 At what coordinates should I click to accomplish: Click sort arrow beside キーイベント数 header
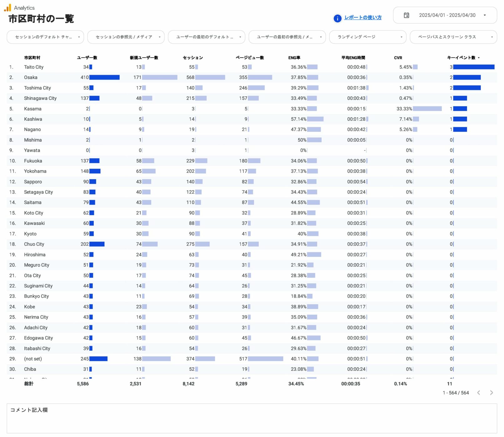tap(479, 58)
